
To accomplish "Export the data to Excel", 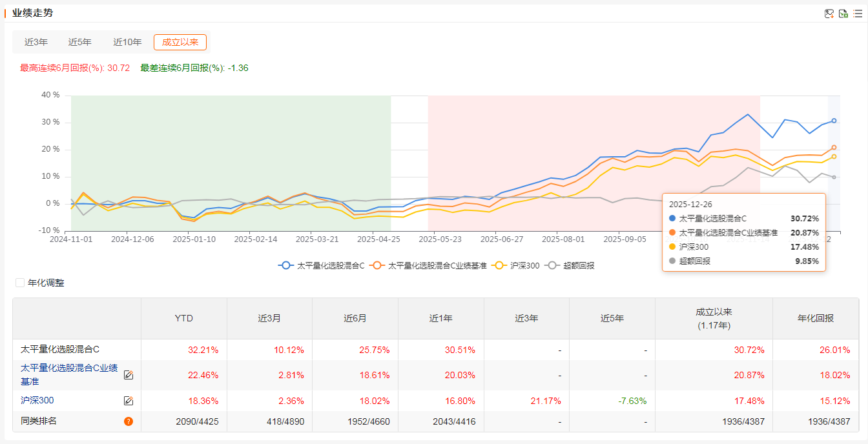I will point(843,14).
